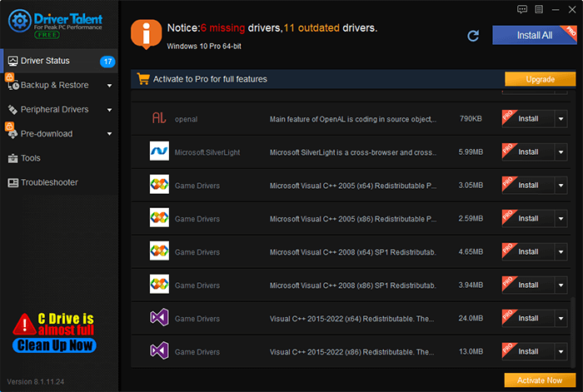583x392 pixels.
Task: Click the Backup & Restore sidebar icon
Action: (x=13, y=85)
